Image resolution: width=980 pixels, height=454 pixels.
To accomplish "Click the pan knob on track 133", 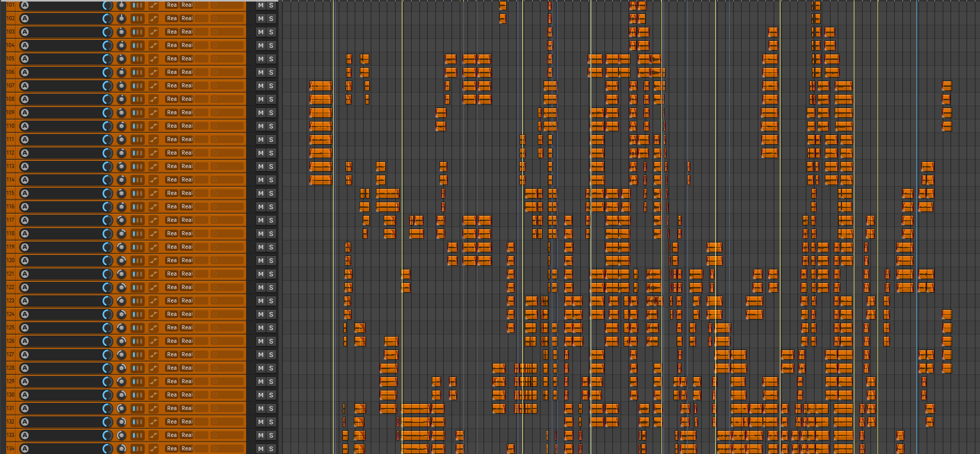I will pyautogui.click(x=121, y=435).
